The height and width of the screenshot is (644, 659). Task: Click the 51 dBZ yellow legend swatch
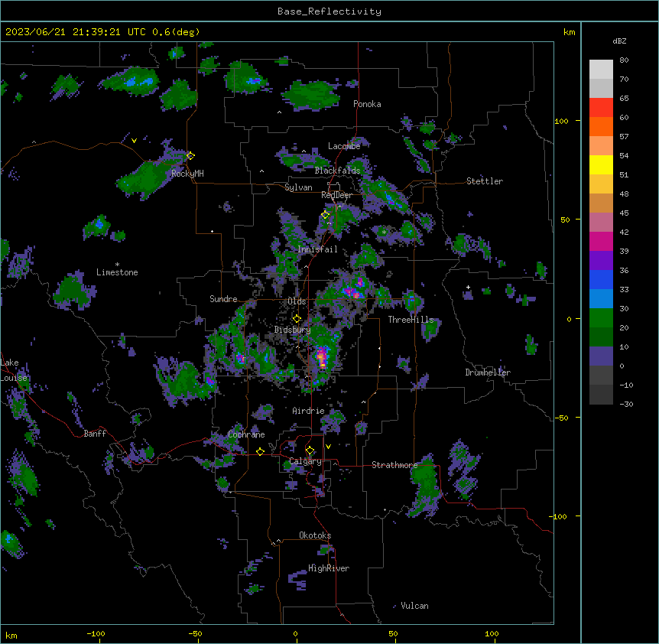[601, 165]
